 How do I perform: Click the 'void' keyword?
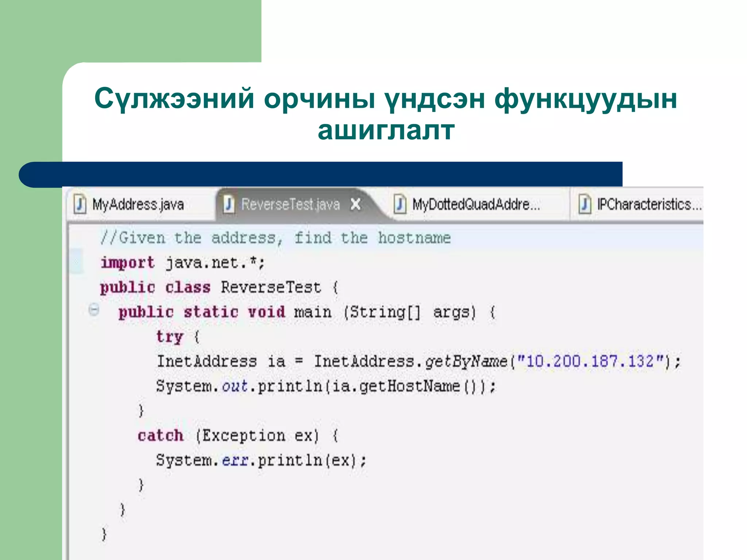click(267, 312)
